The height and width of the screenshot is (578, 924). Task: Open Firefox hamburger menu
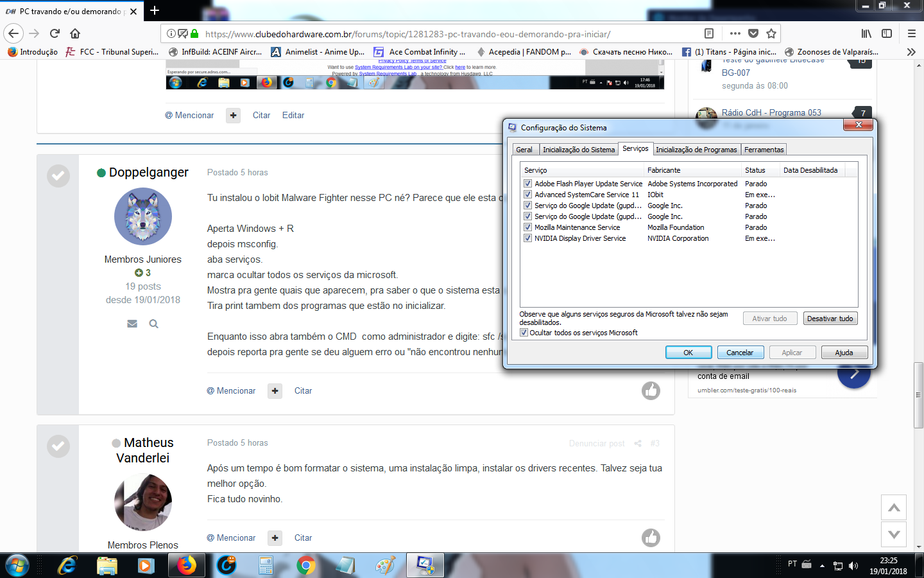(911, 33)
